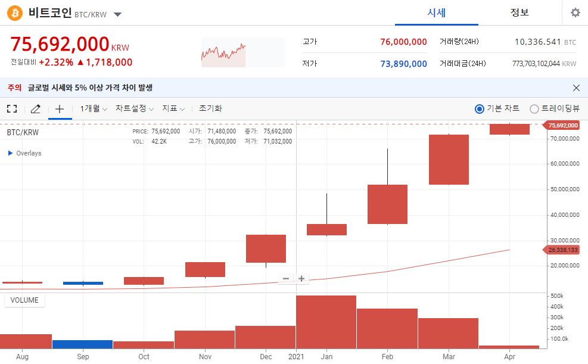Activate the crosshair plus tool

click(60, 108)
